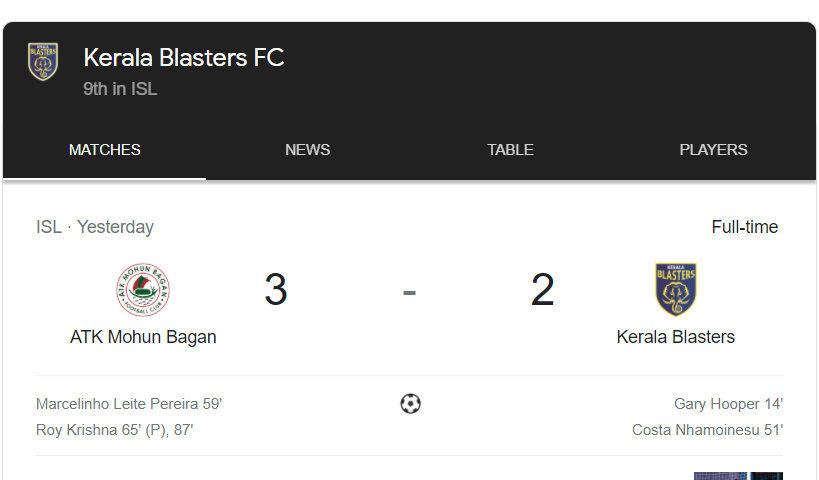The width and height of the screenshot is (819, 480).
Task: Click Kerala Blasters' score 2
Action: tap(542, 289)
